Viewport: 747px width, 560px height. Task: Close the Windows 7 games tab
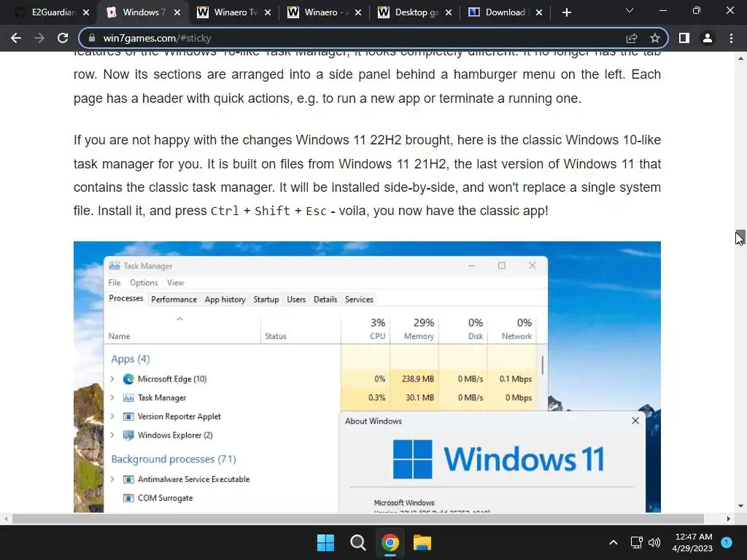tap(177, 12)
